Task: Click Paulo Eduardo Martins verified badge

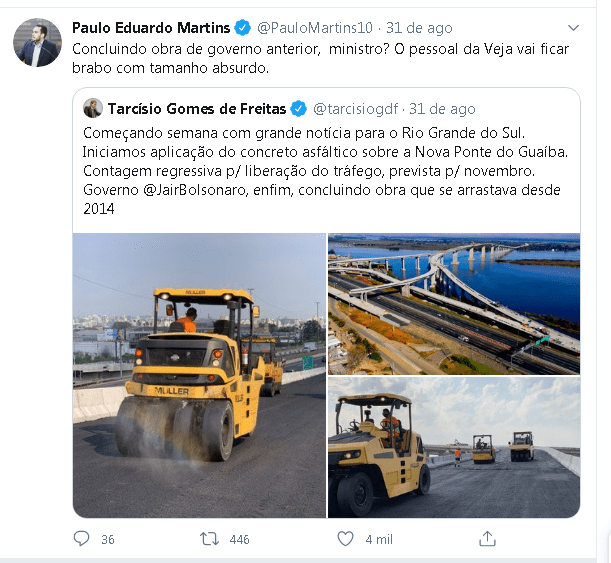Action: click(242, 28)
